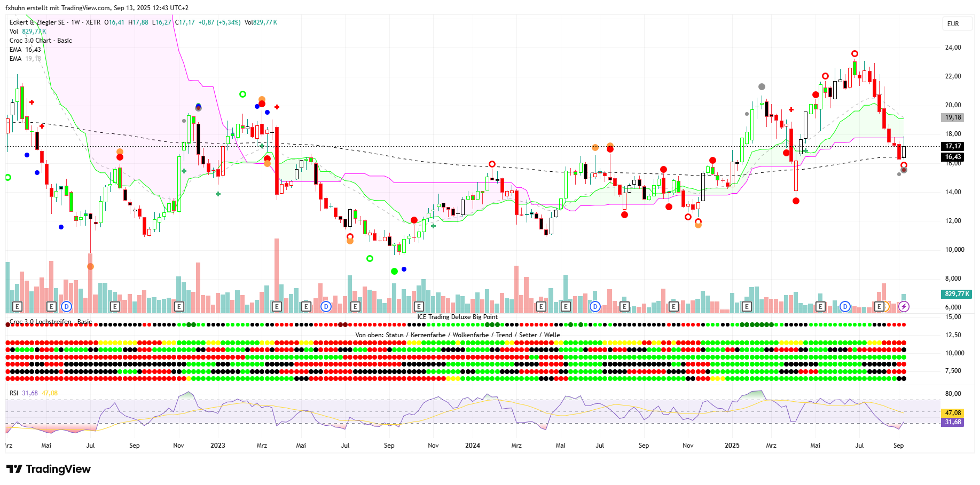This screenshot has width=980, height=485.
Task: Click the leftmost earnings 'E' marker
Action: (x=17, y=306)
